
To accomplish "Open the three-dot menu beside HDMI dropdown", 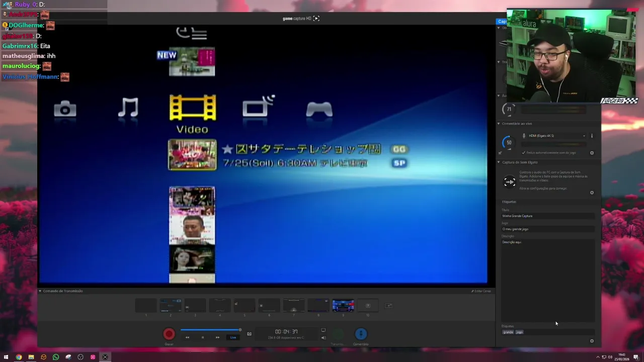I will [592, 136].
